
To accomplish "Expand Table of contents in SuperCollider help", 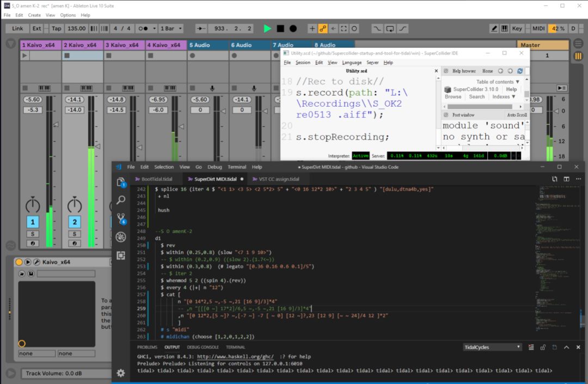I will coord(498,82).
